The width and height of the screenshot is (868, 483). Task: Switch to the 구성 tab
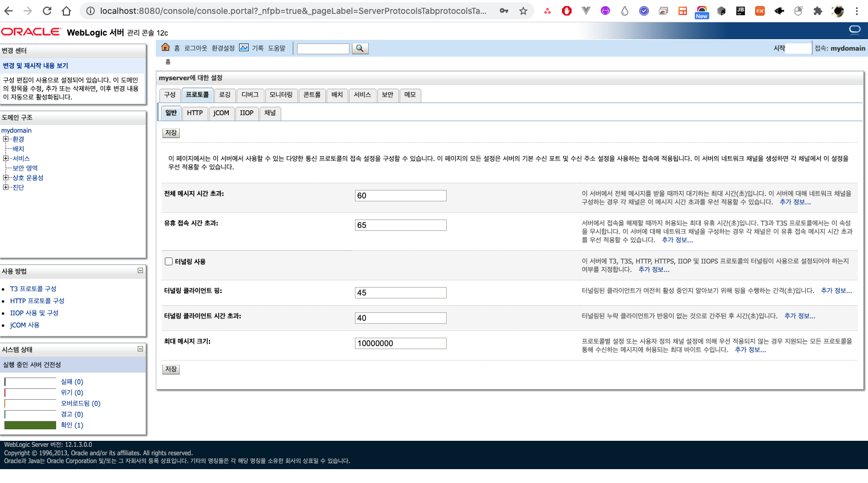[x=170, y=95]
